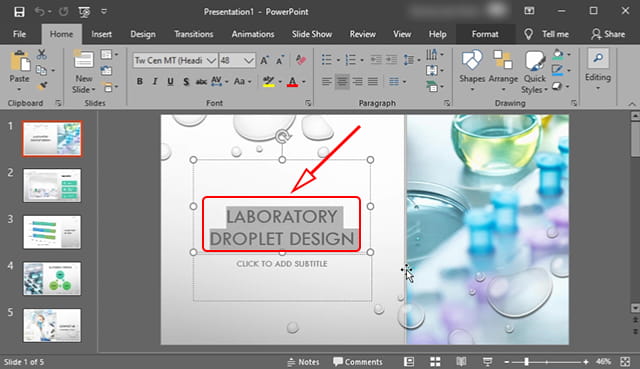Open ribbon display options icon

tap(529, 11)
